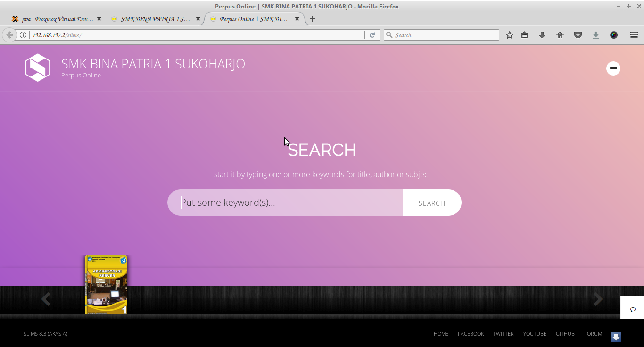
Task: Open site information icon in address bar
Action: tap(23, 35)
